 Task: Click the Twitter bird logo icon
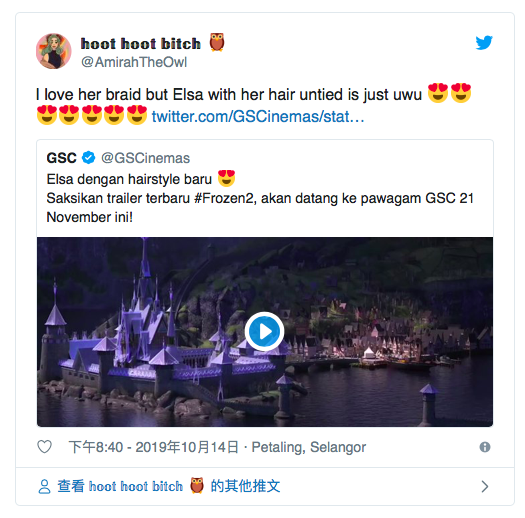pos(484,43)
